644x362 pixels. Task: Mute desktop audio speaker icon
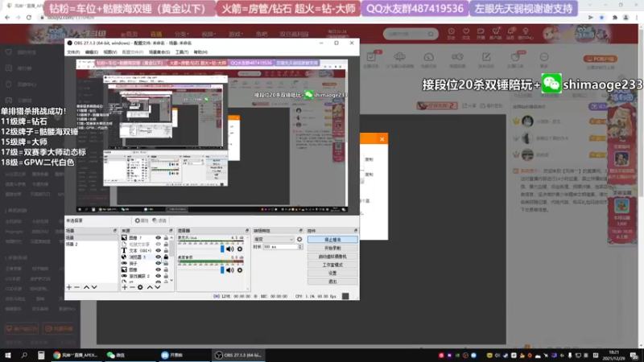[x=230, y=270]
